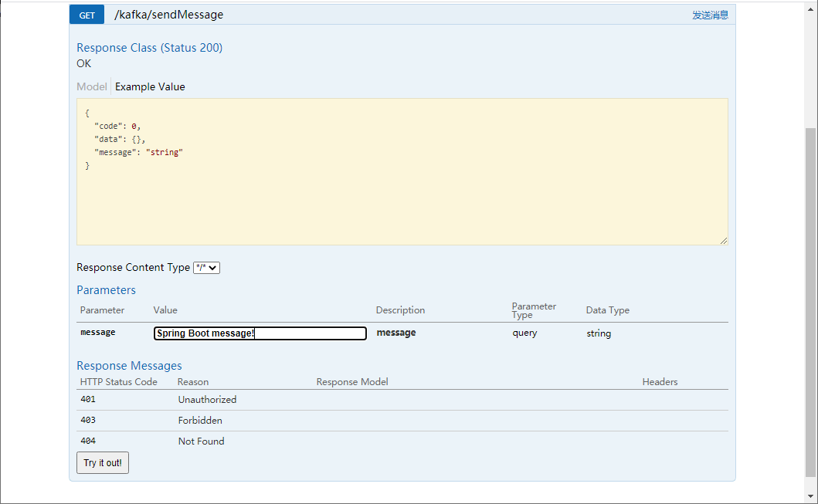
Task: Select the Example Value tab
Action: click(x=150, y=86)
